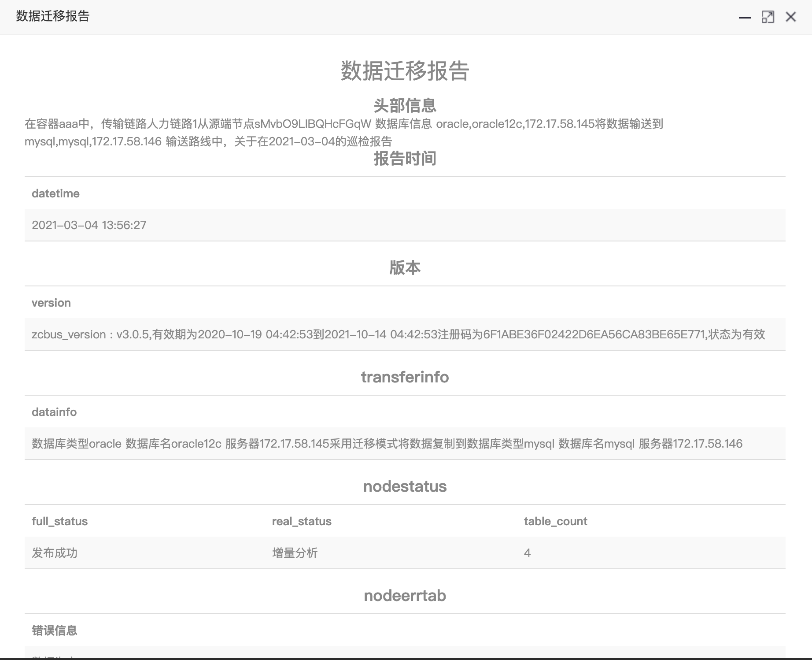Close the data migration report dialog
Image resolution: width=812 pixels, height=660 pixels.
click(x=791, y=17)
